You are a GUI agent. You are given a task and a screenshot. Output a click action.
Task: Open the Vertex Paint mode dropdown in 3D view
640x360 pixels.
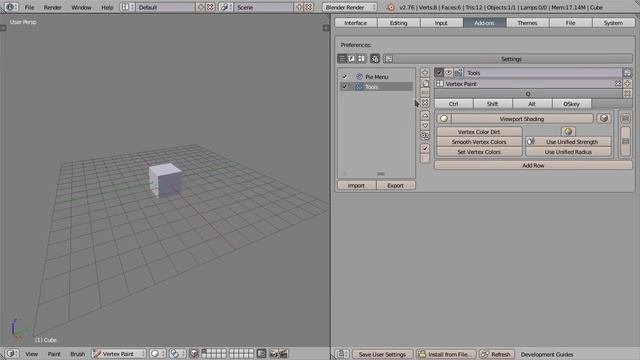119,353
